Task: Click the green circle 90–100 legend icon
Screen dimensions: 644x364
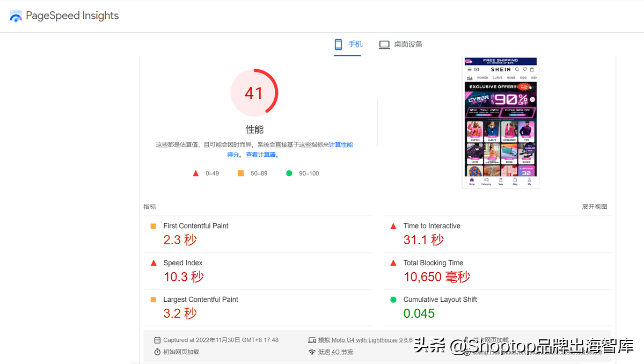Action: pyautogui.click(x=289, y=173)
